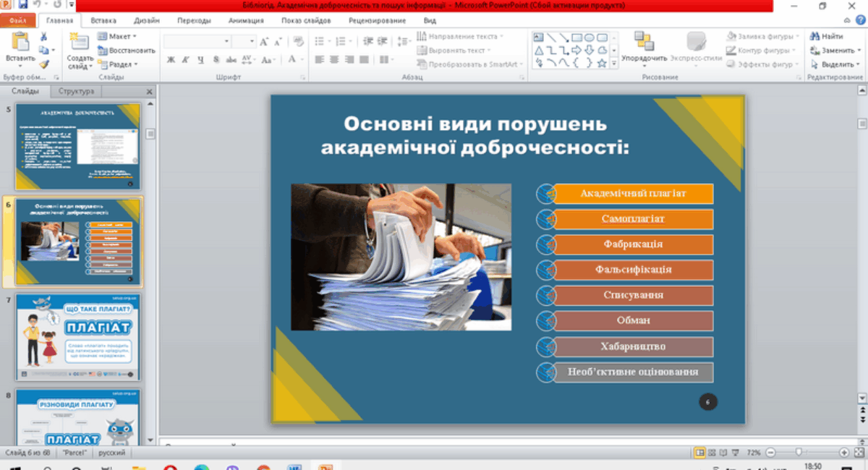Toggle text shadow S
Viewport: 868px width, 470px height.
point(216,60)
